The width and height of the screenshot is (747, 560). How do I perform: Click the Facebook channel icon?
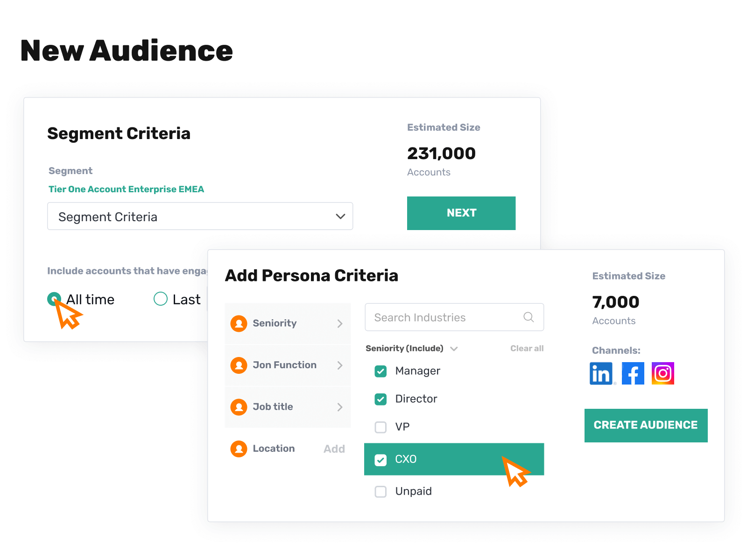pos(633,373)
